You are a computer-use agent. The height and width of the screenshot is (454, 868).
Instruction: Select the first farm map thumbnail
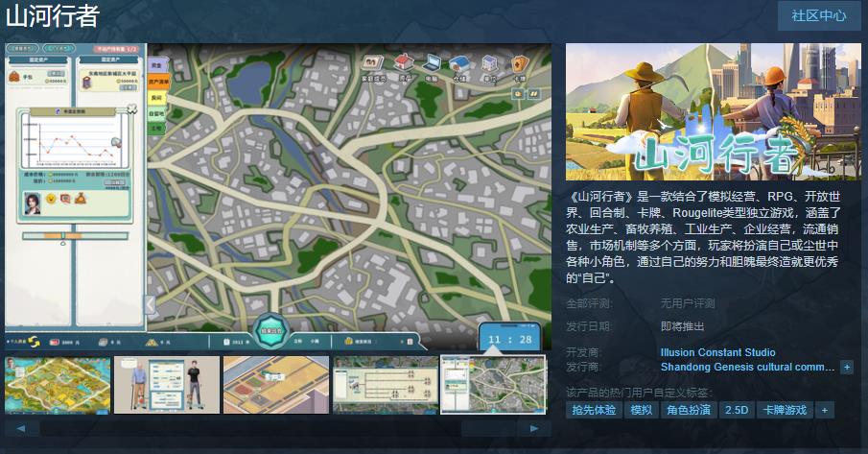(57, 385)
